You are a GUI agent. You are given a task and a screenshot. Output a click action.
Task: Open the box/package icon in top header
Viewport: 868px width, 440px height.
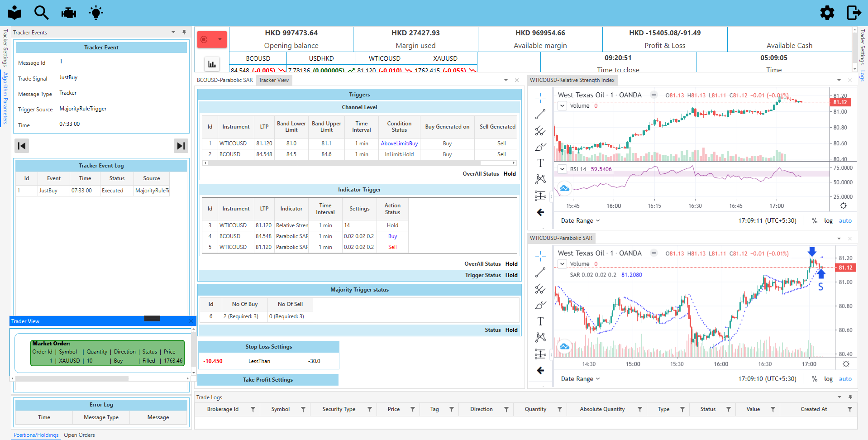pos(14,13)
